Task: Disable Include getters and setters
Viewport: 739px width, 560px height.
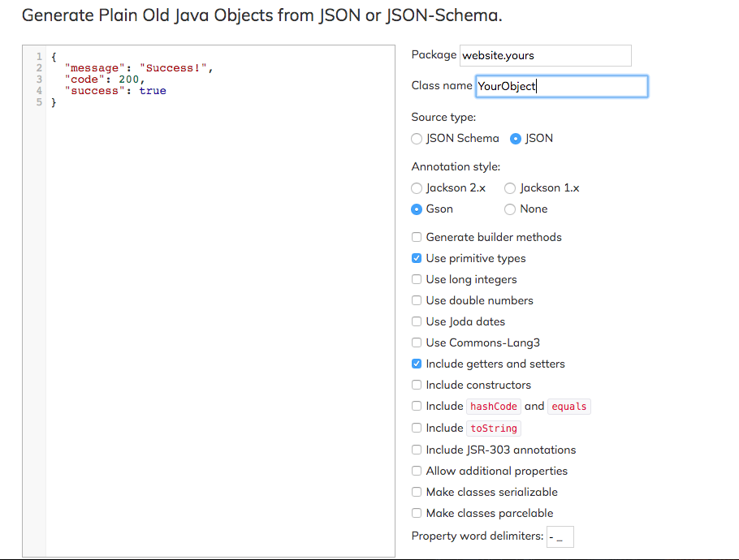Action: [x=417, y=364]
